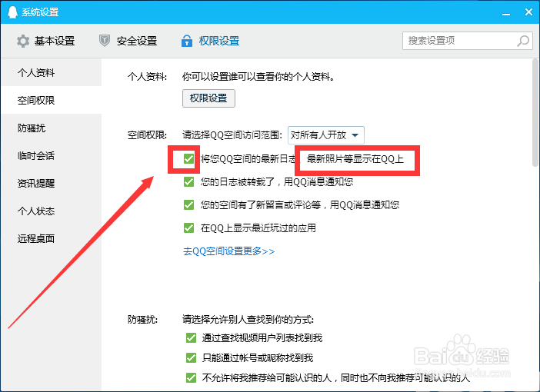Select 远程桌面 in the sidebar
This screenshot has width=540, height=392.
(51, 238)
